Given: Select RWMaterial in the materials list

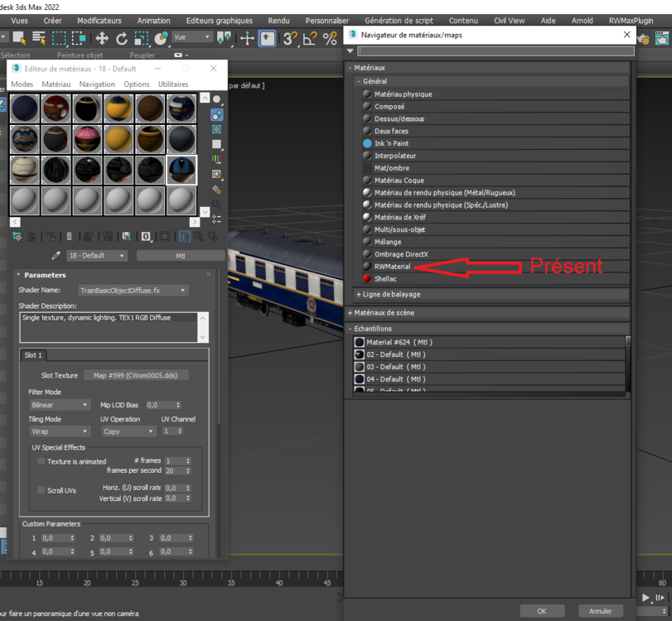Looking at the screenshot, I should 392,267.
